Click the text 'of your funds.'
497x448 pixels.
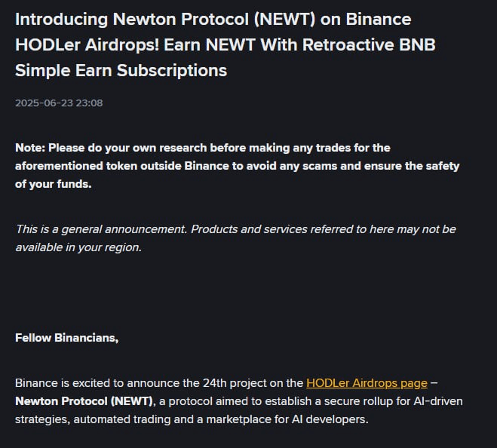pyautogui.click(x=54, y=184)
